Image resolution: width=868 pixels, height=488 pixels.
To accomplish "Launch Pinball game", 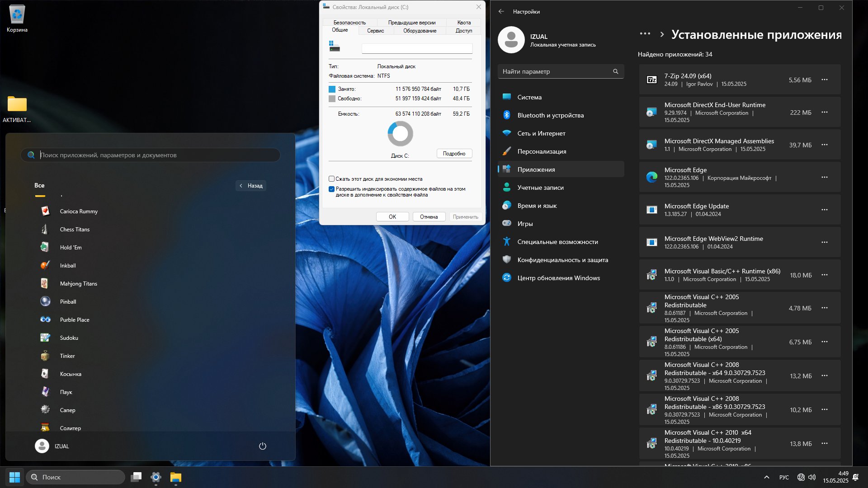I will point(68,302).
